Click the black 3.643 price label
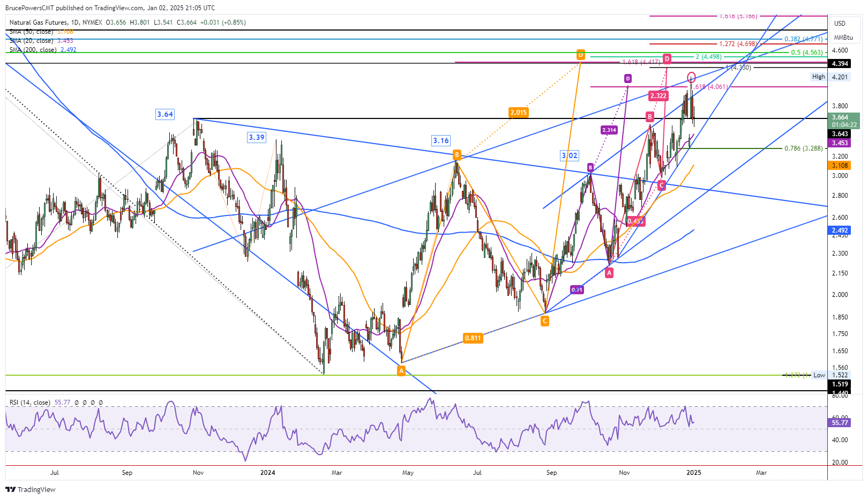The width and height of the screenshot is (868, 499). pos(840,134)
